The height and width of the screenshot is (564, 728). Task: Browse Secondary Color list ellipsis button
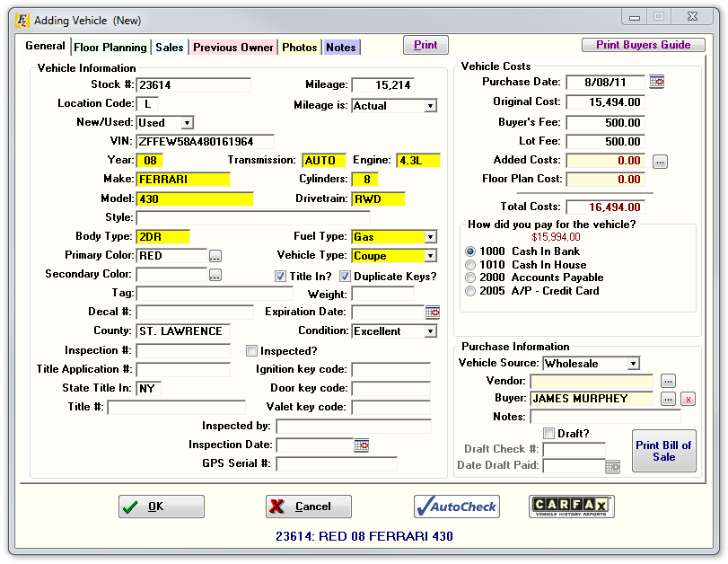pyautogui.click(x=215, y=275)
